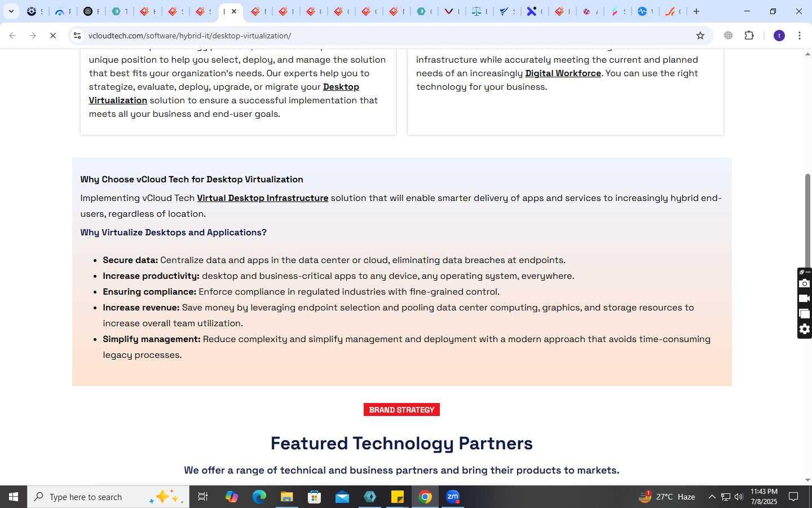This screenshot has height=508, width=812.
Task: Open the tab search dropdown arrow
Action: pos(11,11)
